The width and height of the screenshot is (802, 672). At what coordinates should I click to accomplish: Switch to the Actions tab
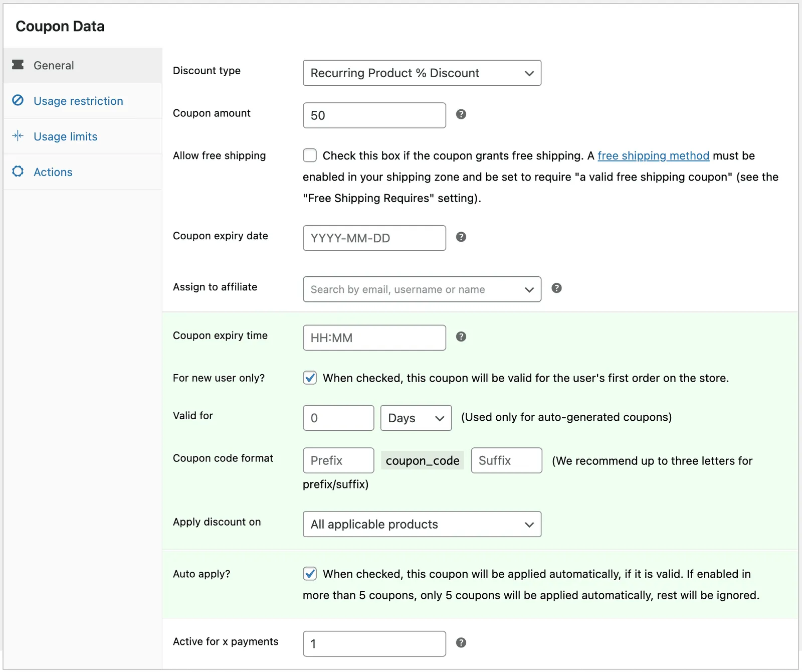point(83,172)
